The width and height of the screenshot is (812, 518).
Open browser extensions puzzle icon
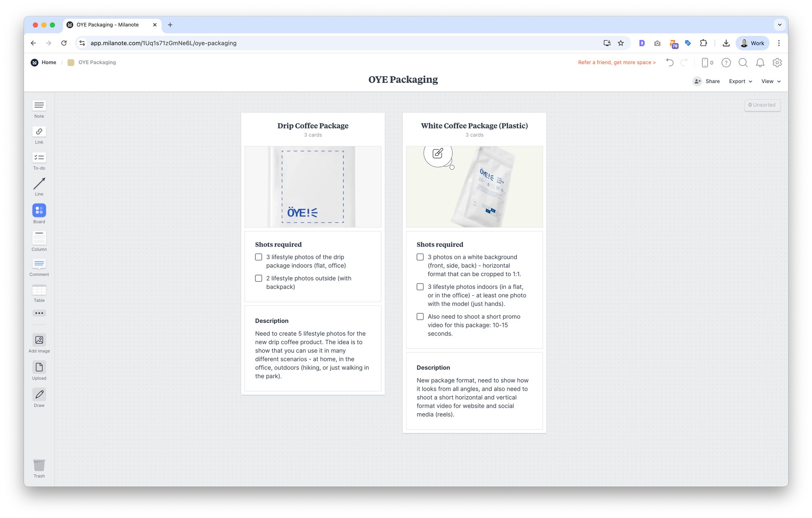pos(704,43)
